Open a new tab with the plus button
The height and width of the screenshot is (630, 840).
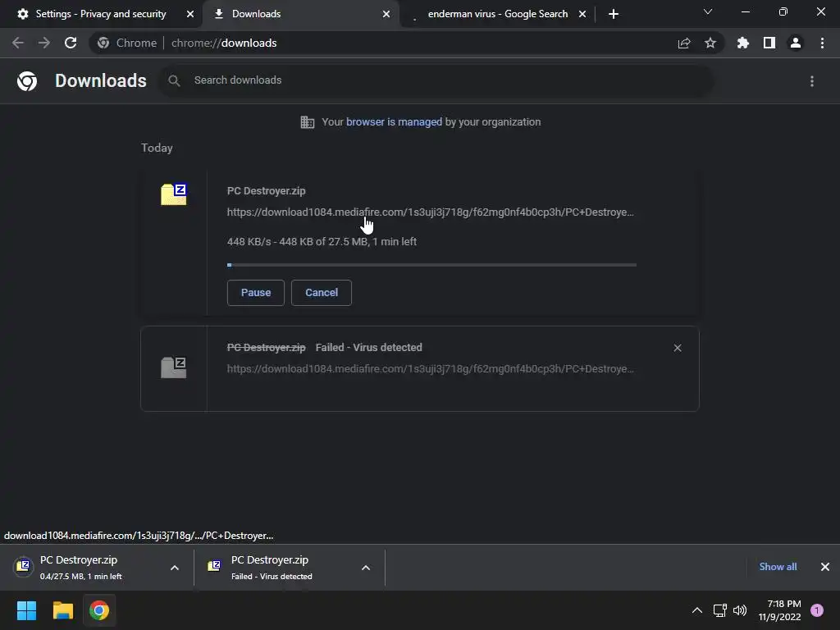tap(614, 14)
